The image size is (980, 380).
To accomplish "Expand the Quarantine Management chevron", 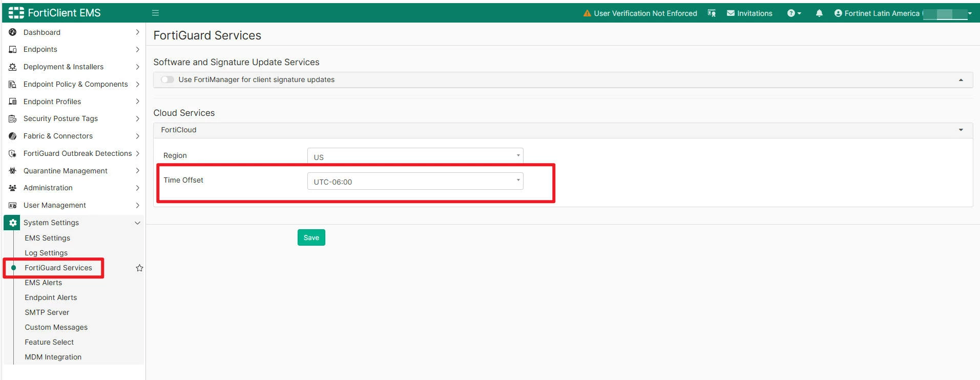I will [137, 171].
